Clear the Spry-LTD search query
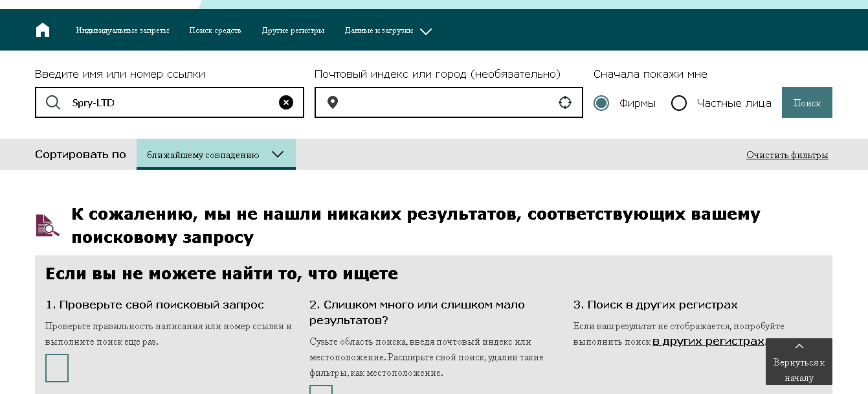The image size is (868, 394). [x=285, y=102]
